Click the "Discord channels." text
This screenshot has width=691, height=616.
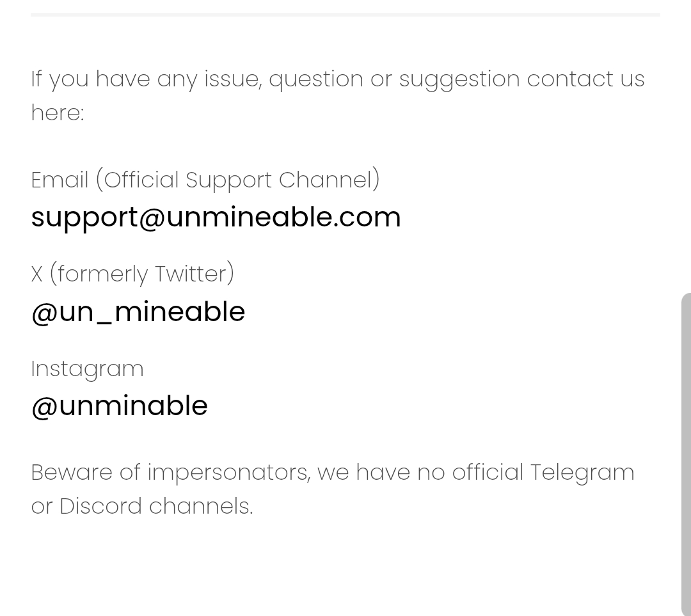(156, 506)
